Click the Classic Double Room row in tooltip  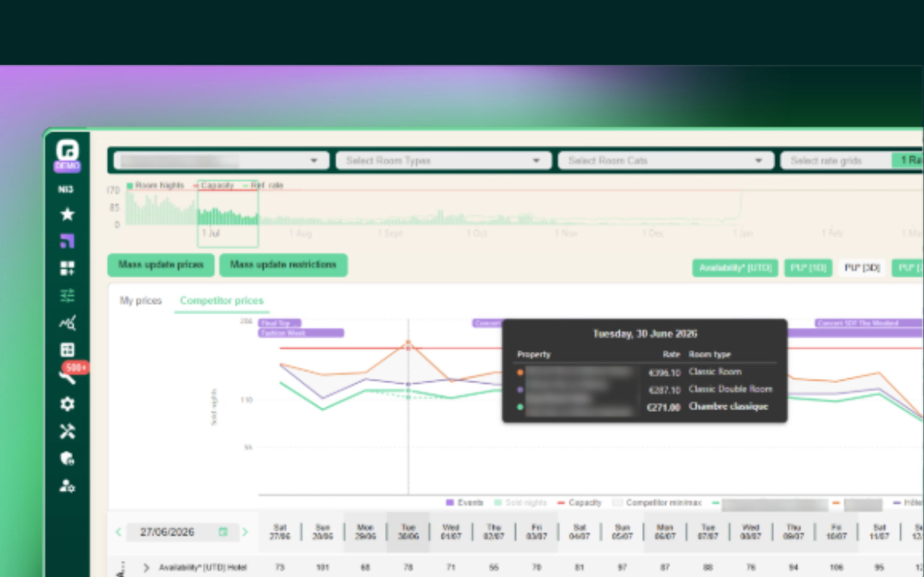point(644,389)
